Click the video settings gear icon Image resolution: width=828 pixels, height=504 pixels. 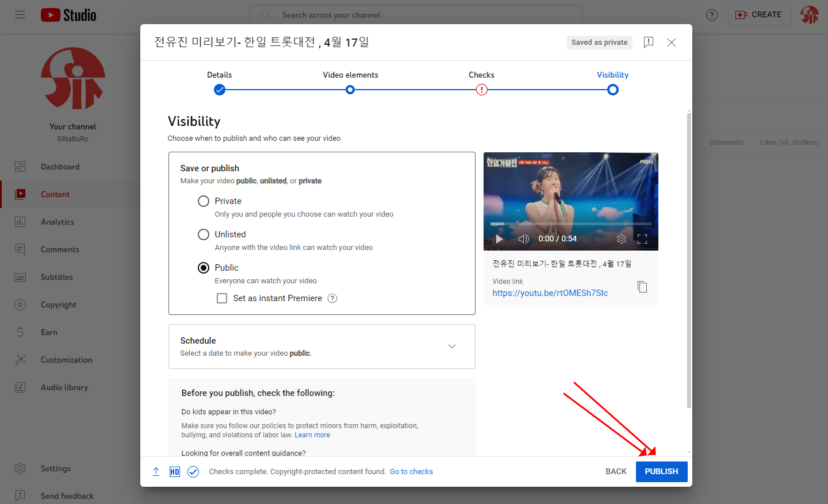point(621,239)
